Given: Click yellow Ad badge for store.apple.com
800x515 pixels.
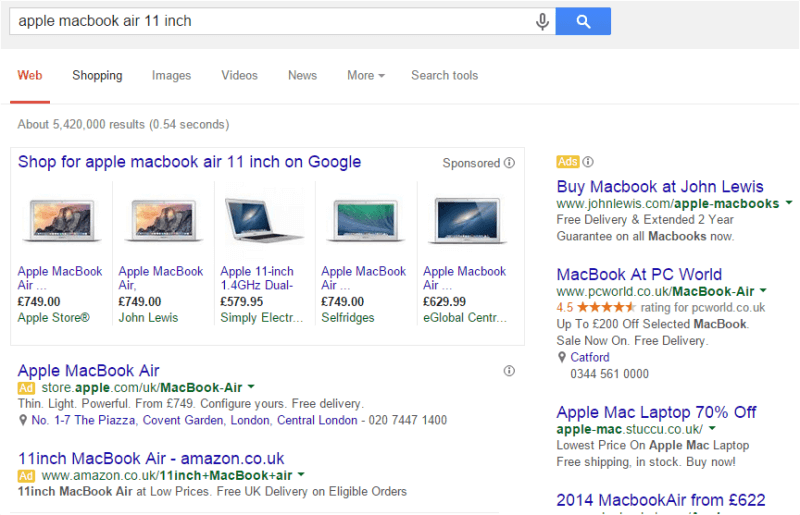Looking at the screenshot, I should click(x=26, y=388).
